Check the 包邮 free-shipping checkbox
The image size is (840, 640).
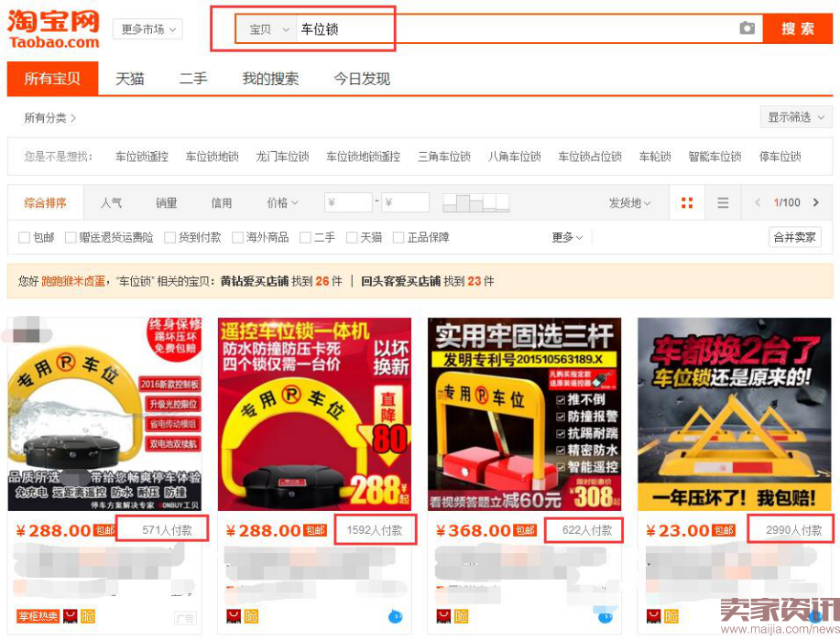coord(25,238)
